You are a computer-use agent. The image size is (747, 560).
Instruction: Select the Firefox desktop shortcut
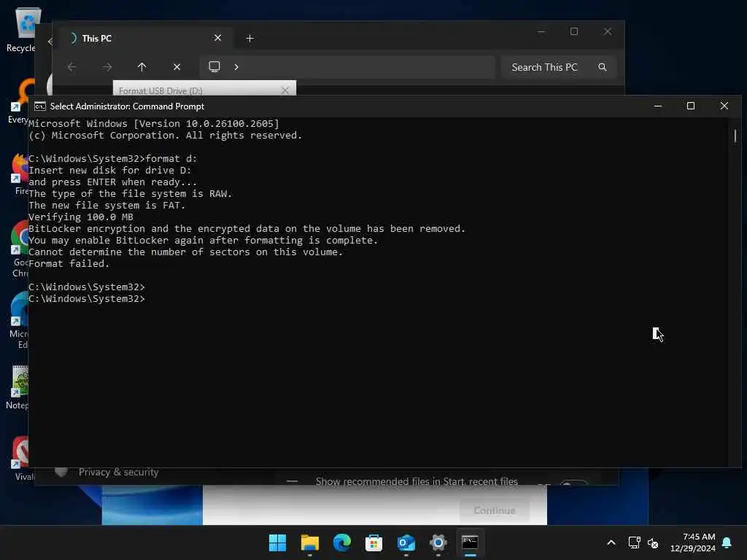20,174
